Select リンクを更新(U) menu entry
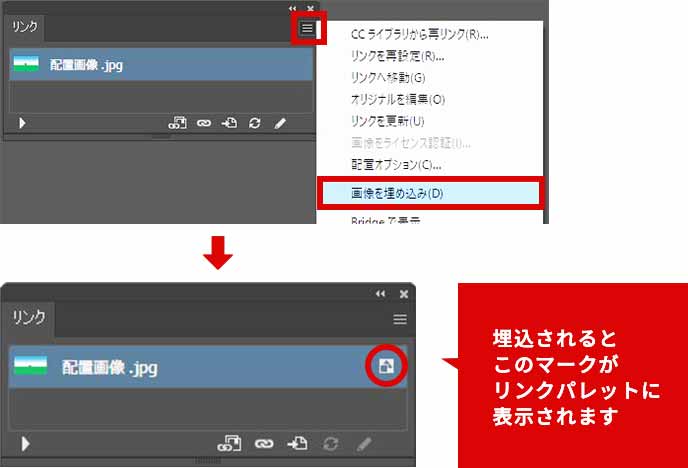Image resolution: width=688 pixels, height=468 pixels. click(x=388, y=121)
